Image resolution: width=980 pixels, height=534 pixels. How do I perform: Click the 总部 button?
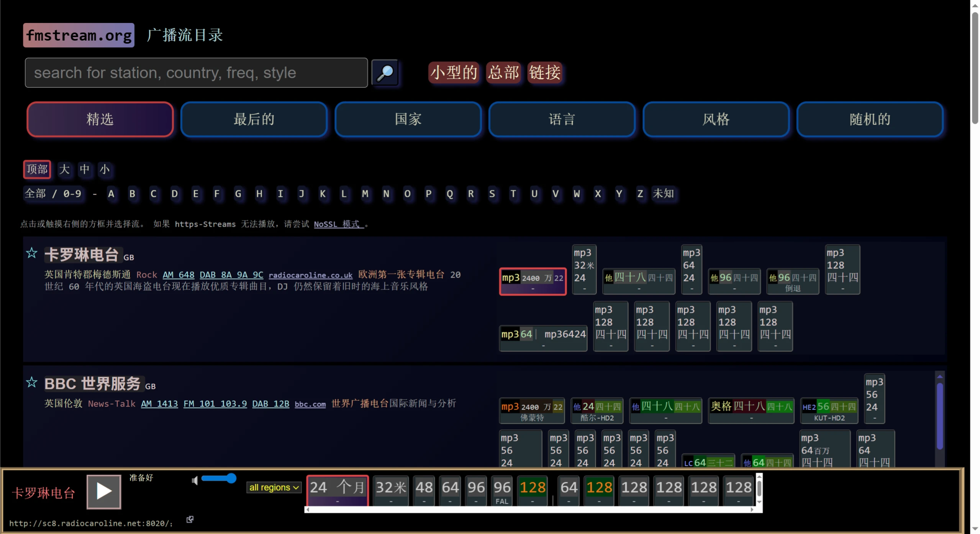click(503, 72)
